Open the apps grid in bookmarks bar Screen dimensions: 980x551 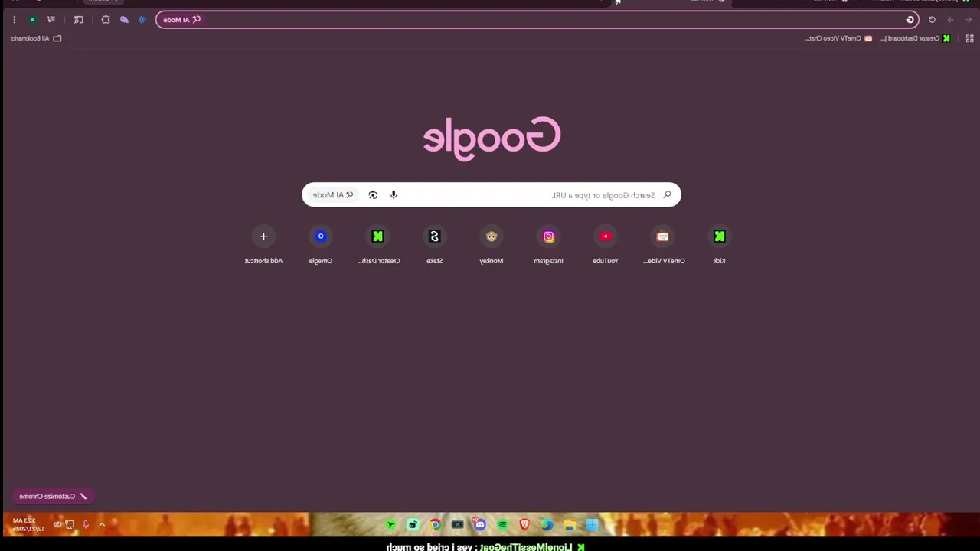(969, 38)
